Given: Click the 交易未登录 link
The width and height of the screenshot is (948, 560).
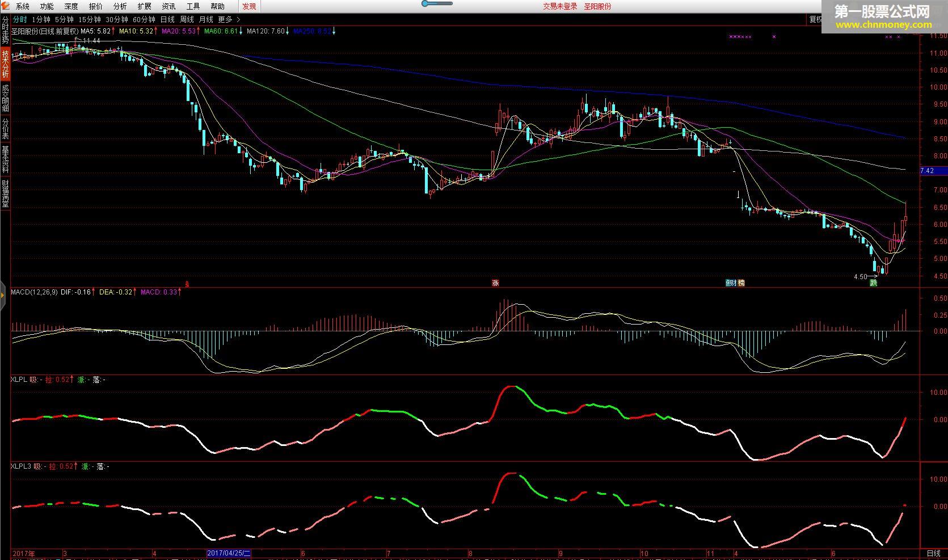Looking at the screenshot, I should [x=560, y=6].
